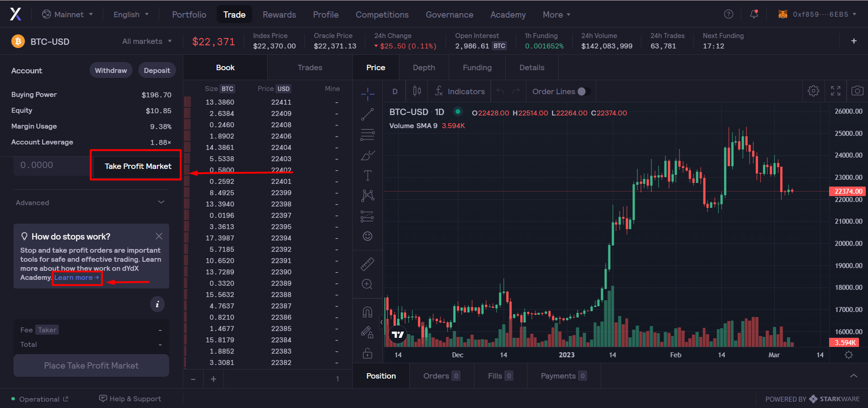The width and height of the screenshot is (868, 408).
Task: Select the horizontal lines Fibonacci tool
Action: point(367,134)
